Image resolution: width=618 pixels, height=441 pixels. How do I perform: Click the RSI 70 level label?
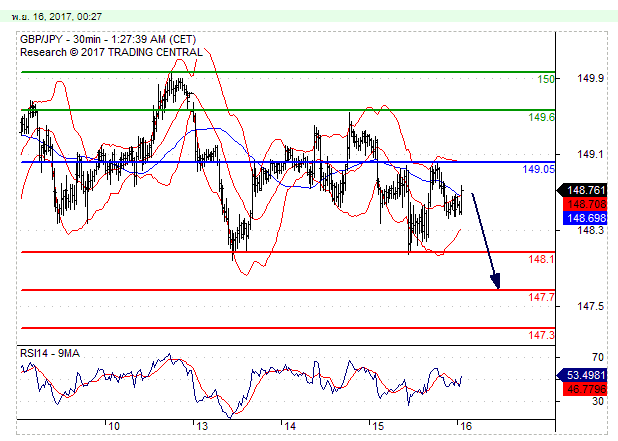[x=598, y=357]
